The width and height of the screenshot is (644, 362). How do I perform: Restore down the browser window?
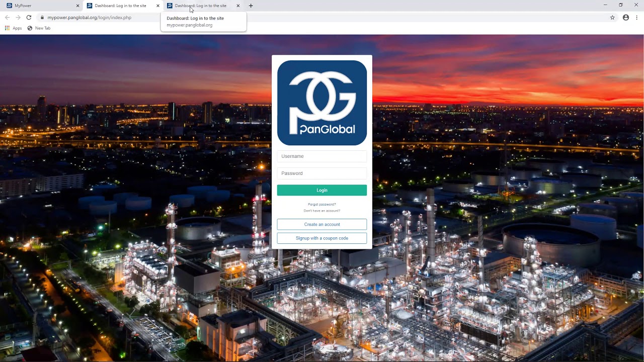tap(621, 5)
